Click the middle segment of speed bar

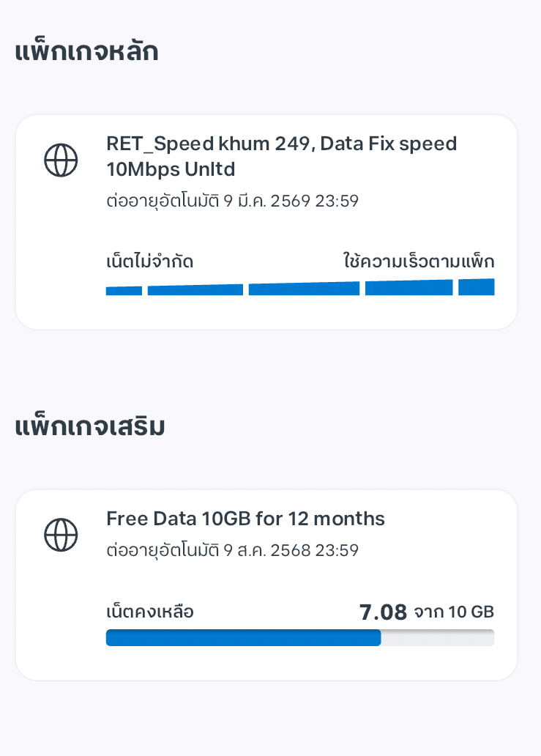pos(304,289)
